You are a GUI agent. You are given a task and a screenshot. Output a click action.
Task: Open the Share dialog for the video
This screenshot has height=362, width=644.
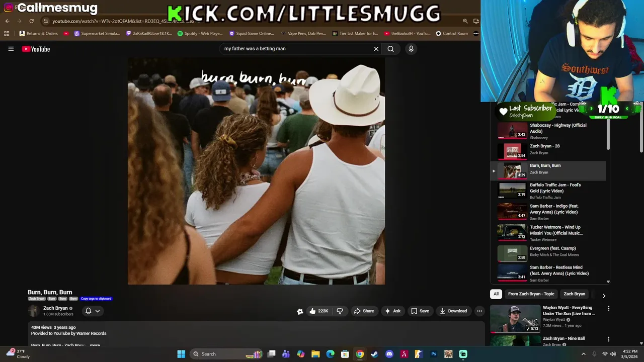[364, 311]
